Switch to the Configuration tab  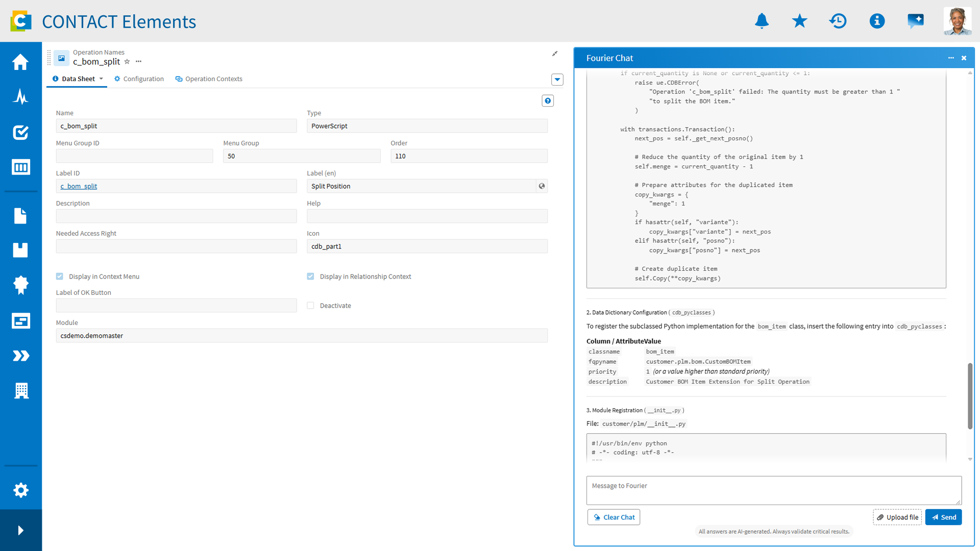[x=139, y=79]
